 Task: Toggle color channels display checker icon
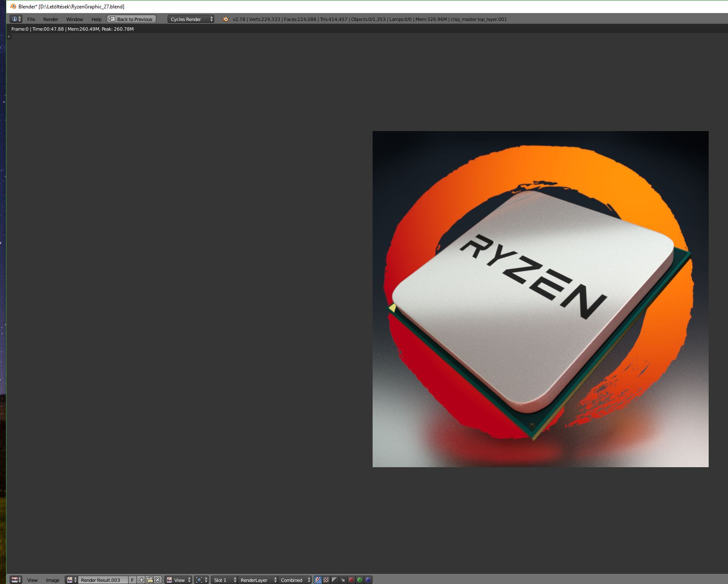tap(326, 580)
